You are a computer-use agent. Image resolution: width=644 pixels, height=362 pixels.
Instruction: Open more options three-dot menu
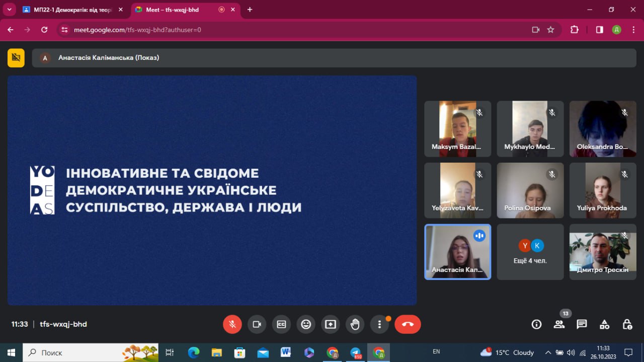click(379, 324)
